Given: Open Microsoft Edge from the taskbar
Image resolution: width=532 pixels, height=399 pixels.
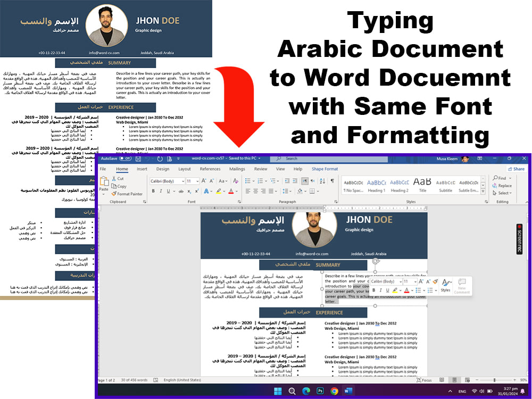Looking at the screenshot, I should tap(306, 391).
